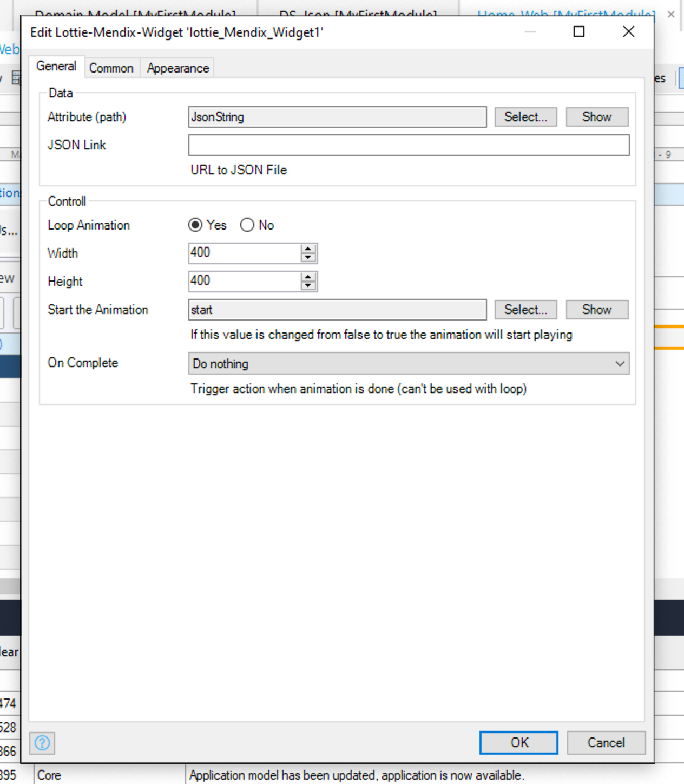
Task: Click the 'URL to JSON File' description text
Action: point(239,170)
